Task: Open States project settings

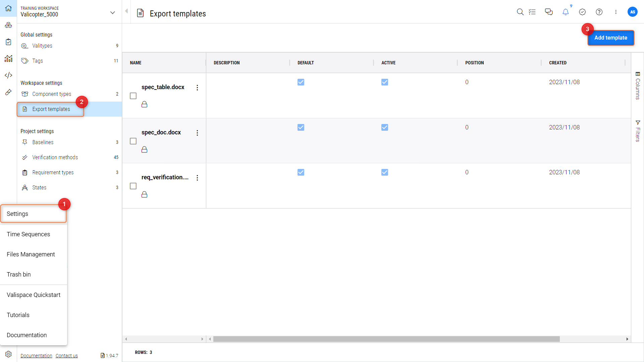Action: point(69,187)
